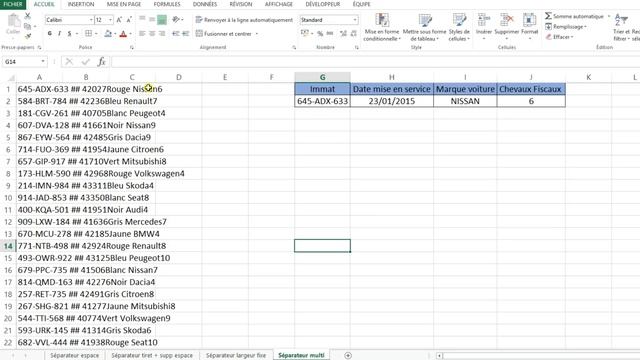Remove a decimal place icon
Viewport: 640px width, 360px height.
pos(353,33)
